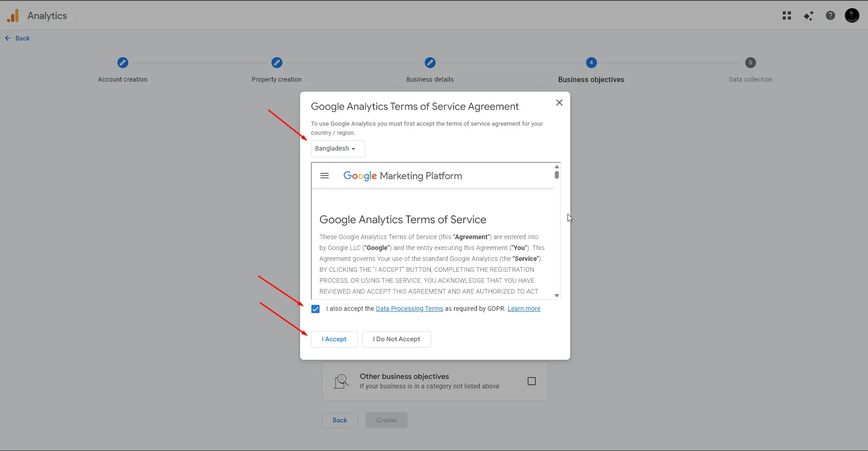This screenshot has width=868, height=451.
Task: Click step 5 Data collection circle
Action: [751, 63]
